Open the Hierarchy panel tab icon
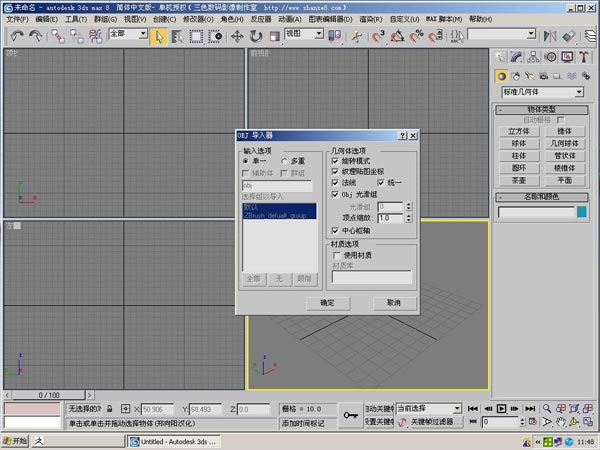 [x=533, y=57]
